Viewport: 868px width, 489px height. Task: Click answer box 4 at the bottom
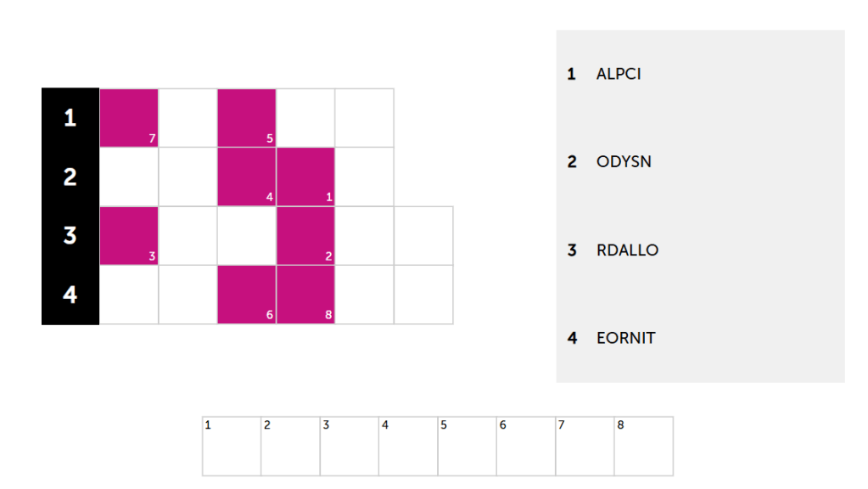point(408,446)
